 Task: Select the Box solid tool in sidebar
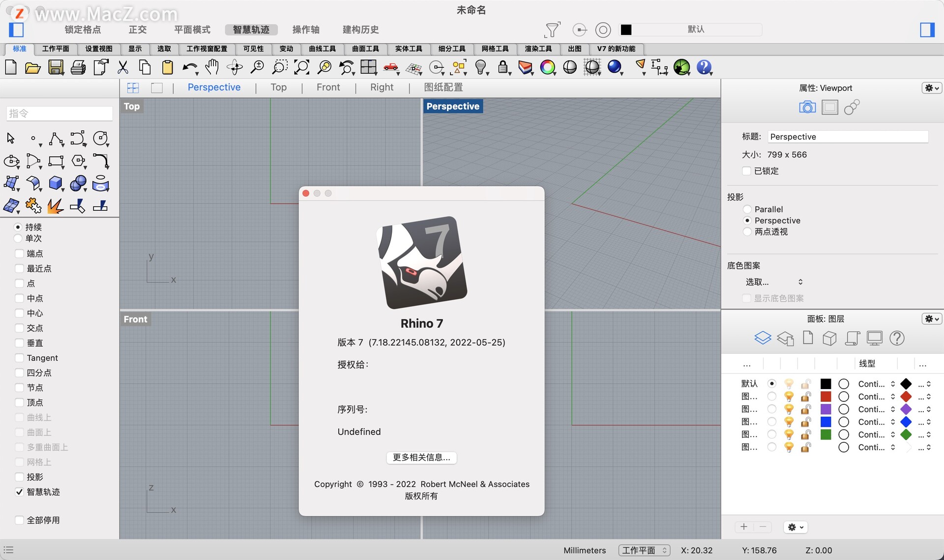point(56,183)
